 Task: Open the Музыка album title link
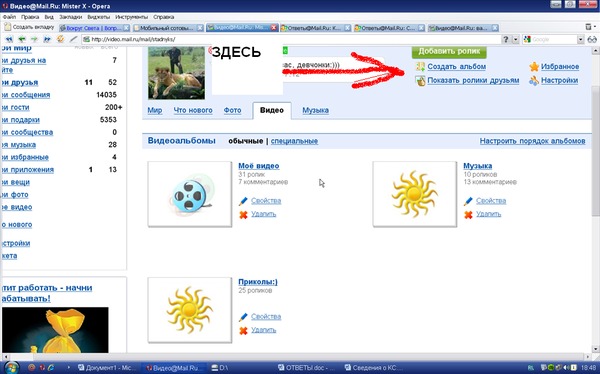point(478,166)
